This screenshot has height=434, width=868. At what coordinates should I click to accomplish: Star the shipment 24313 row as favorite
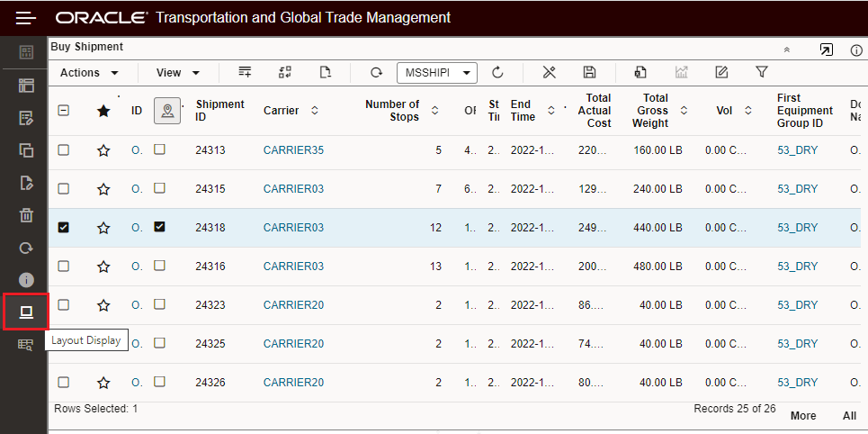(103, 150)
